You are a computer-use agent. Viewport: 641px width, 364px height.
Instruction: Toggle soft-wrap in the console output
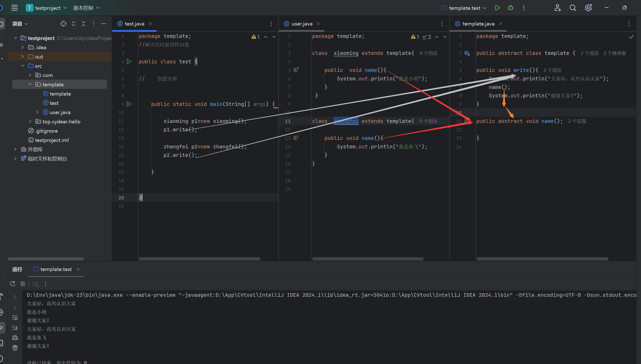[x=15, y=318]
